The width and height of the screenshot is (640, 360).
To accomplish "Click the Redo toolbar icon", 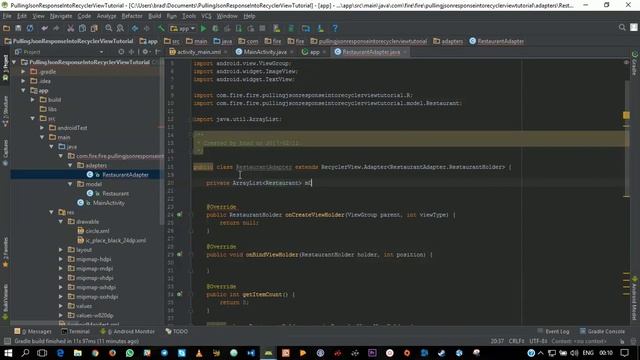I will click(x=56, y=29).
